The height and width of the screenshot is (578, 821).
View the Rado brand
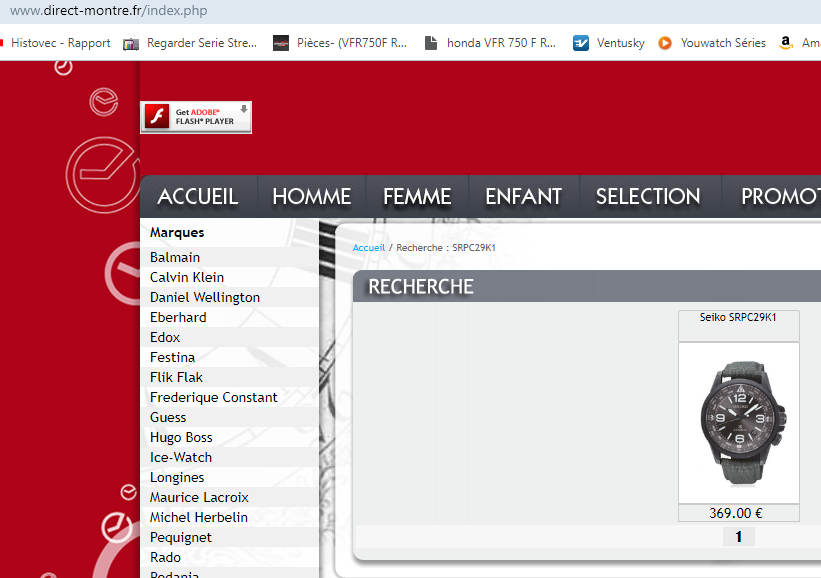point(165,558)
